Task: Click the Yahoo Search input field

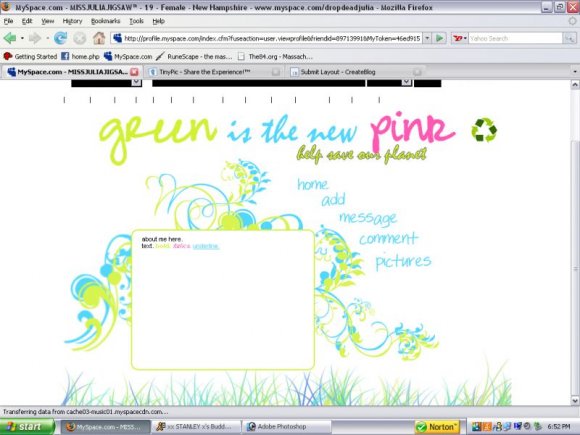Action: 515,38
